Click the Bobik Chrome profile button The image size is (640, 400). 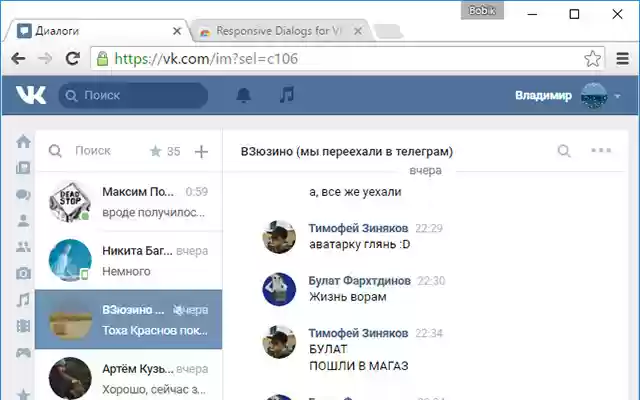pyautogui.click(x=482, y=11)
